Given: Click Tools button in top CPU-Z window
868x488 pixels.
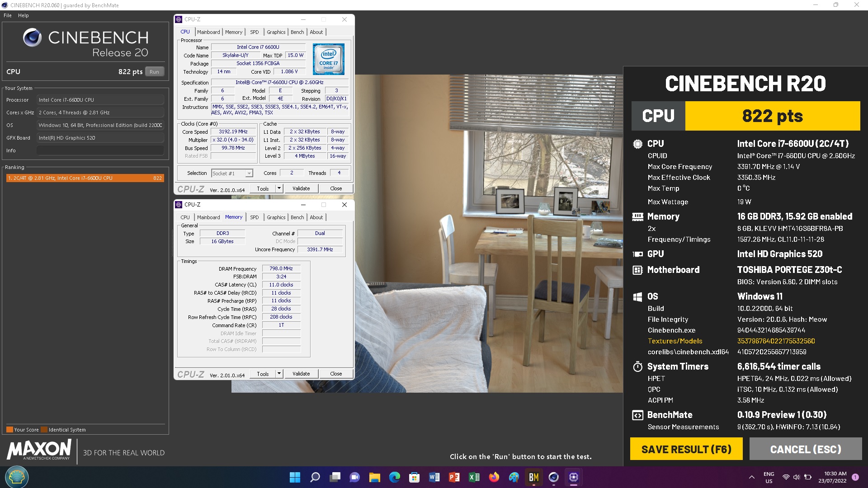Looking at the screenshot, I should tap(263, 189).
